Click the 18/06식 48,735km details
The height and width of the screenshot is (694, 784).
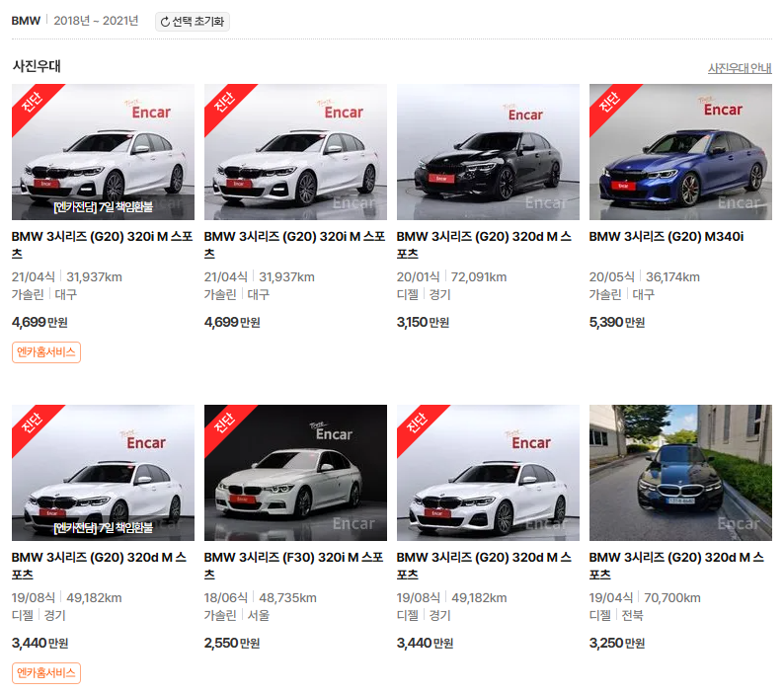coord(260,598)
